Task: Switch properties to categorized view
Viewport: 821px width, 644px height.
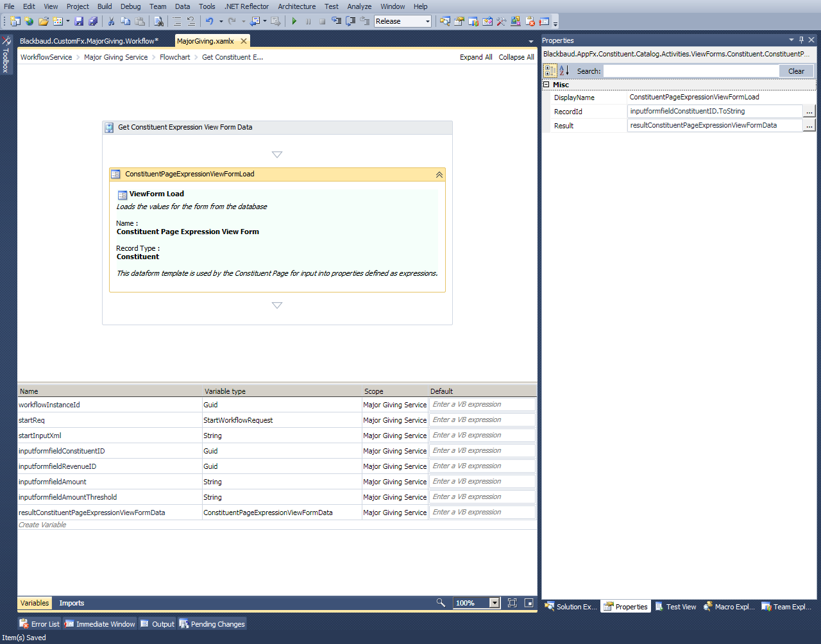Action: [x=550, y=71]
